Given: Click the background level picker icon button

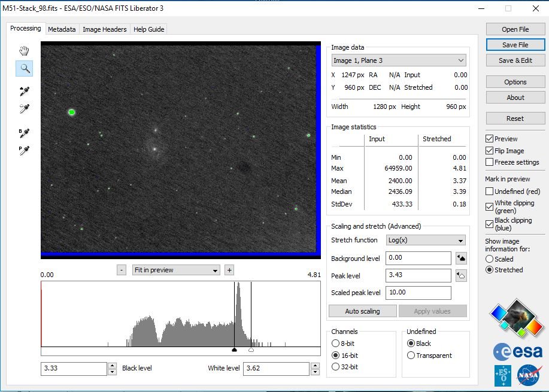Looking at the screenshot, I should pyautogui.click(x=461, y=259).
